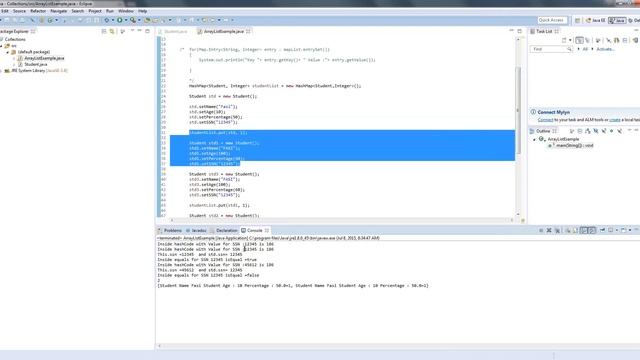640x360 pixels.
Task: Open the External Tools dropdown arrow
Action: pyautogui.click(x=139, y=20)
